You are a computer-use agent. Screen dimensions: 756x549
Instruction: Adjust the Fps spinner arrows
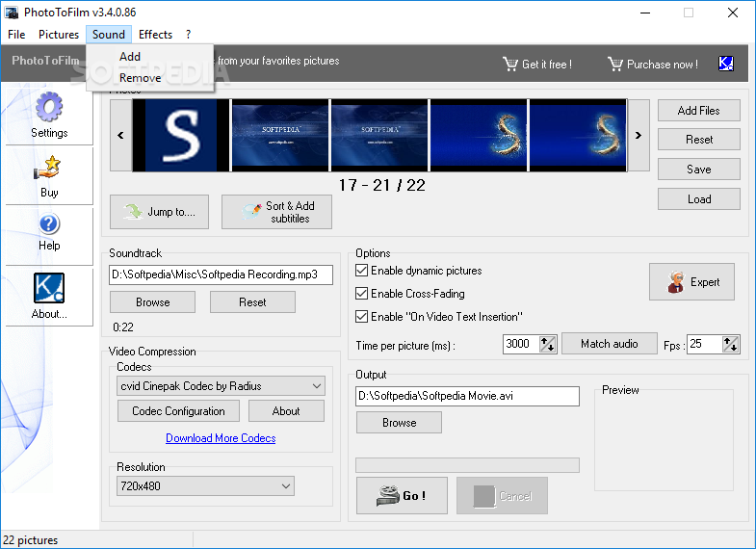click(x=730, y=344)
